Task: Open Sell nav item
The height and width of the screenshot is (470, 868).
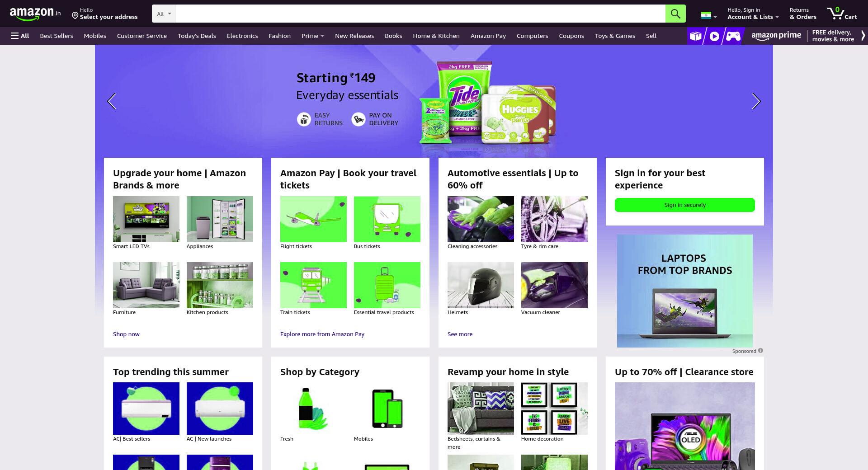Action: pyautogui.click(x=651, y=36)
